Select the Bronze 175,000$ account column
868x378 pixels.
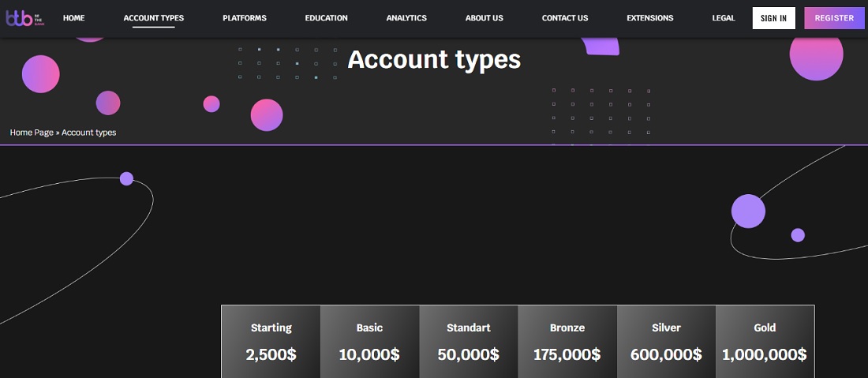tap(567, 342)
